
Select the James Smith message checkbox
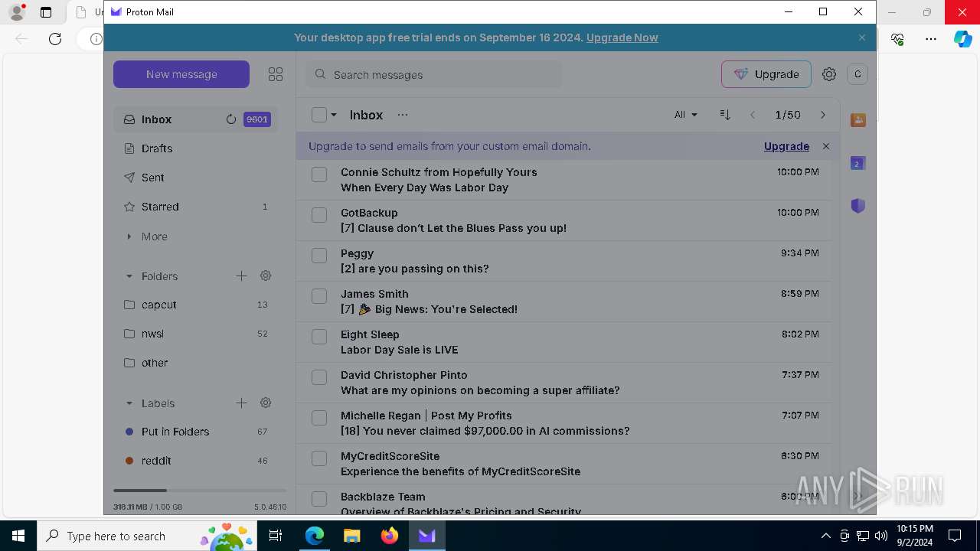point(319,296)
